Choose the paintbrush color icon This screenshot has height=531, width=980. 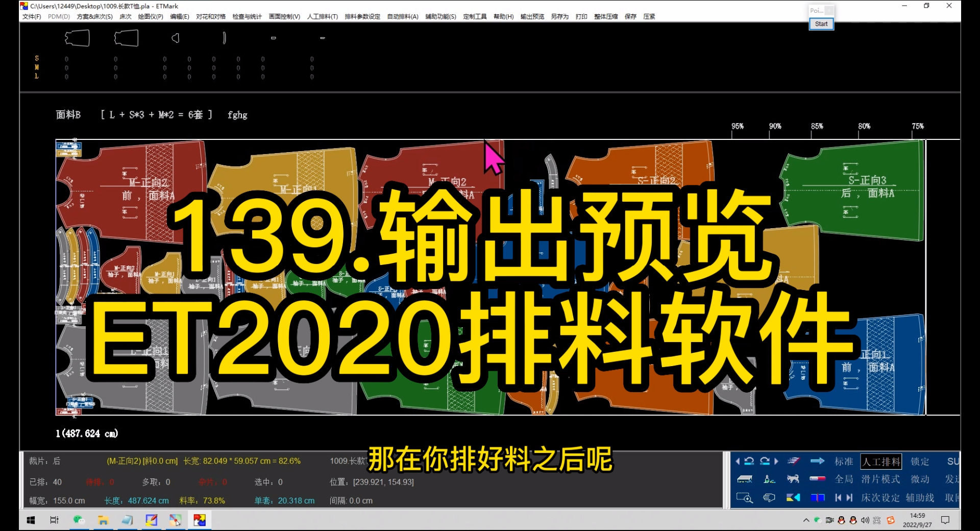coord(769,479)
